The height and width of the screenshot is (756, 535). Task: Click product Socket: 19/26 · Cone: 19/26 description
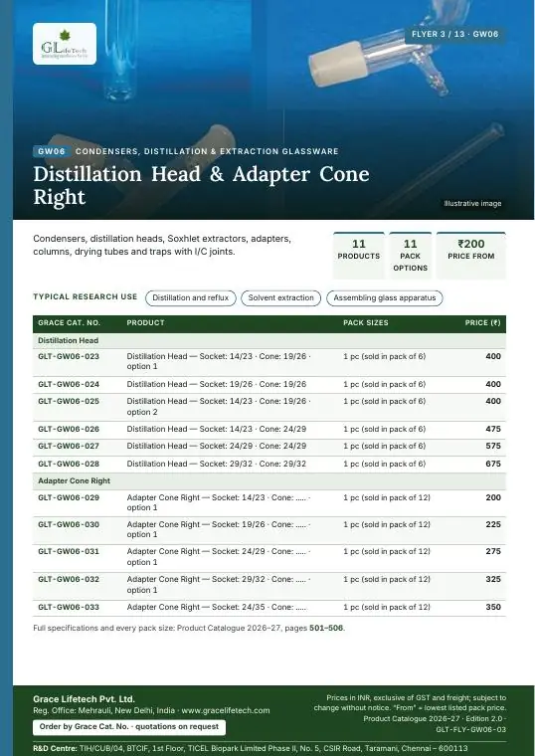217,384
